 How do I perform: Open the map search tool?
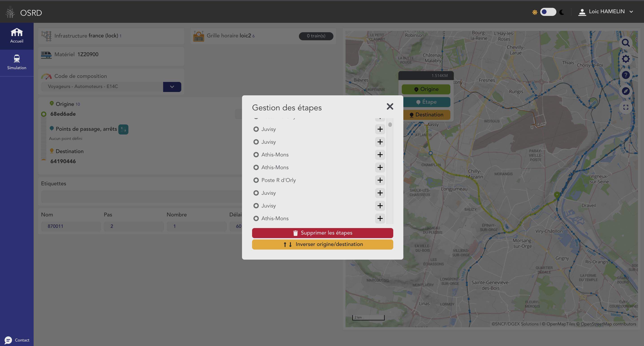pyautogui.click(x=626, y=43)
